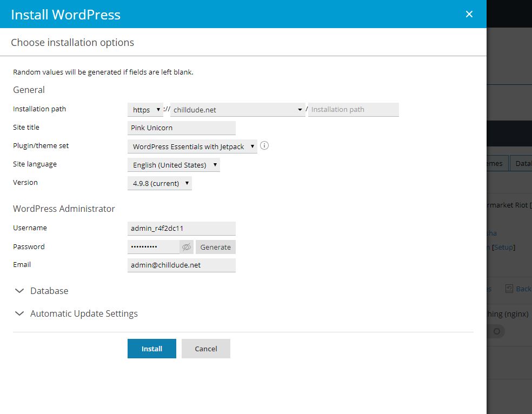The width and height of the screenshot is (532, 414).
Task: Expand Automatic Update Settings section
Action: click(x=76, y=313)
